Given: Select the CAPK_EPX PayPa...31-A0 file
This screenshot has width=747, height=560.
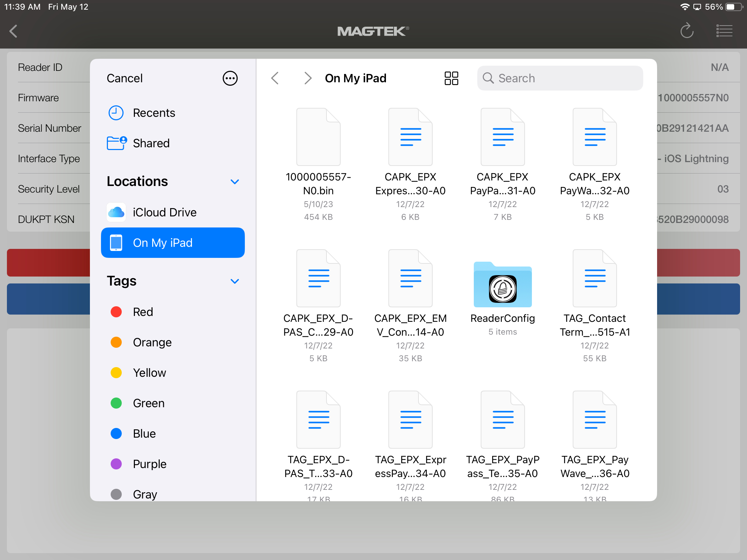Looking at the screenshot, I should click(503, 164).
